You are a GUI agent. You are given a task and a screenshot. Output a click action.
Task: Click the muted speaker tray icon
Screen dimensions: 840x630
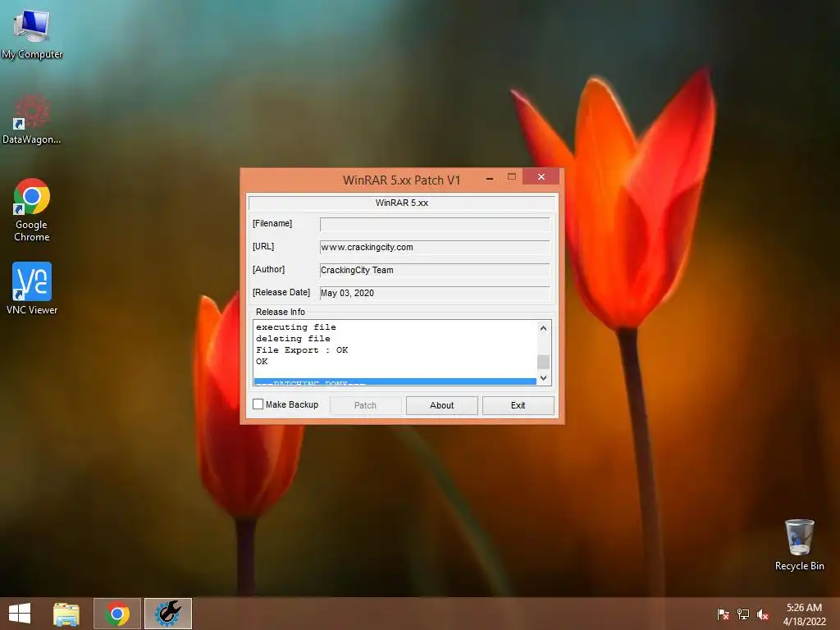(763, 614)
